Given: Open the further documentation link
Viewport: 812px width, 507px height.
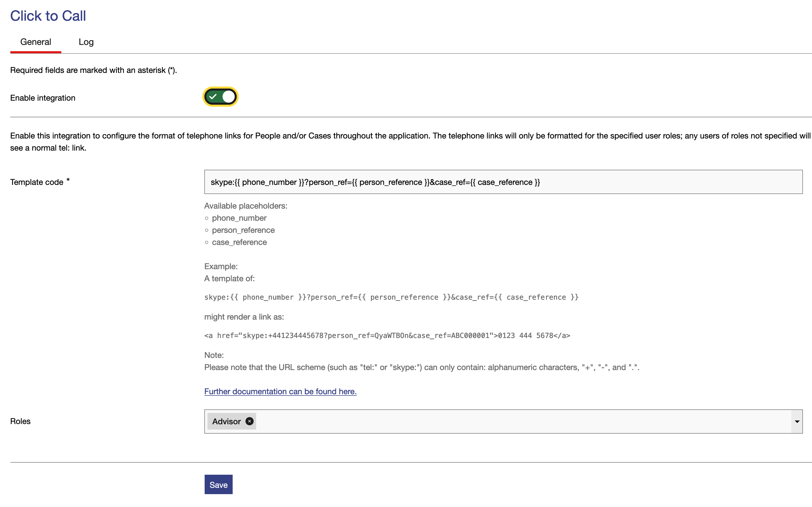Looking at the screenshot, I should pos(280,391).
